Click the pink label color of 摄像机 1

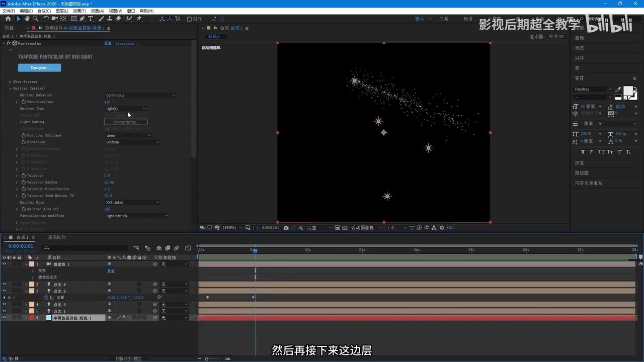pyautogui.click(x=31, y=264)
